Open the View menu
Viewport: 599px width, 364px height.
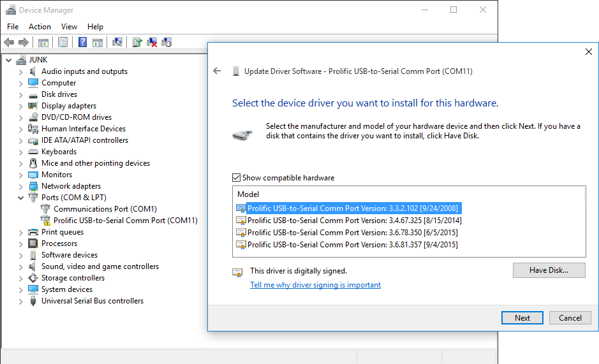click(x=69, y=27)
